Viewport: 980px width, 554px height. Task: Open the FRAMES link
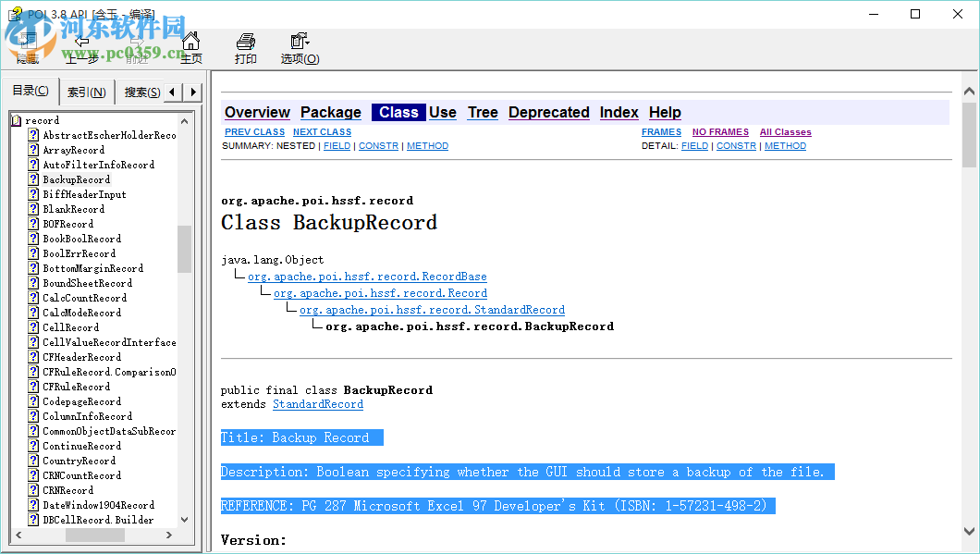coord(661,132)
